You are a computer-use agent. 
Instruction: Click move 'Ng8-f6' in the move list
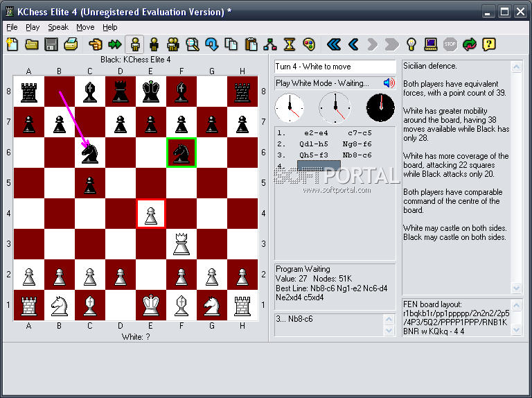point(357,144)
